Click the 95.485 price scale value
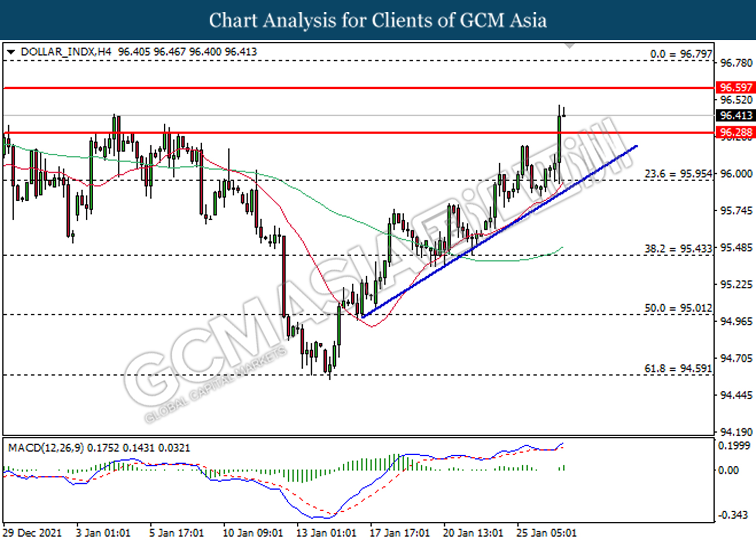The height and width of the screenshot is (540, 756). 736,248
